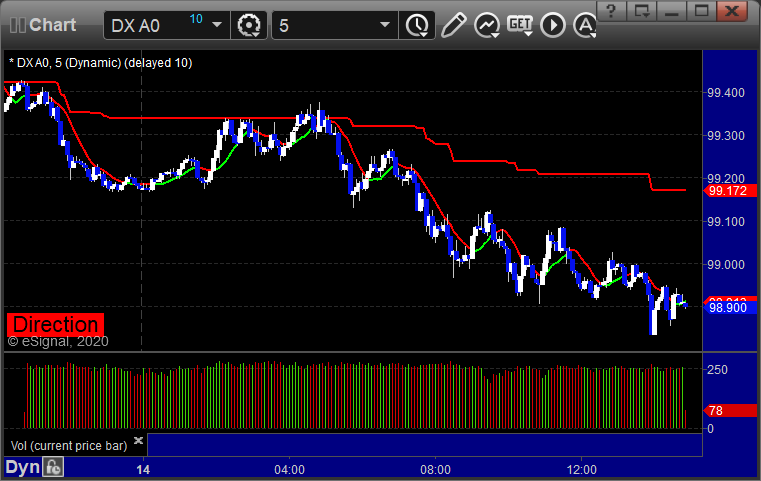Click the 04:00 time axis label
This screenshot has width=761, height=481.
[290, 470]
